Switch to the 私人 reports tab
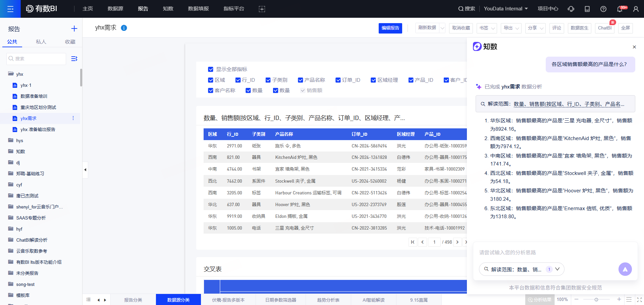644x305 pixels. click(41, 42)
